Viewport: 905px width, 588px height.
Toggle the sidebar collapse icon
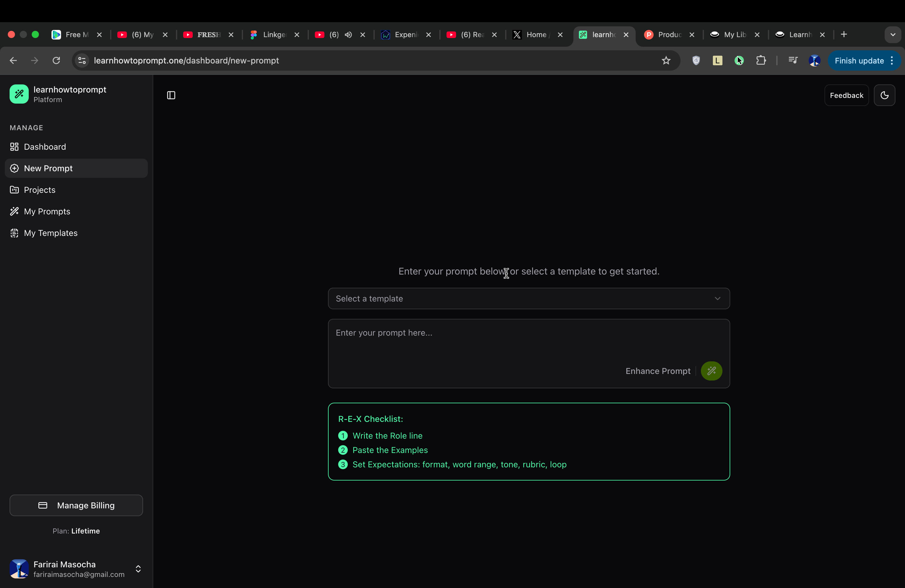(x=170, y=96)
